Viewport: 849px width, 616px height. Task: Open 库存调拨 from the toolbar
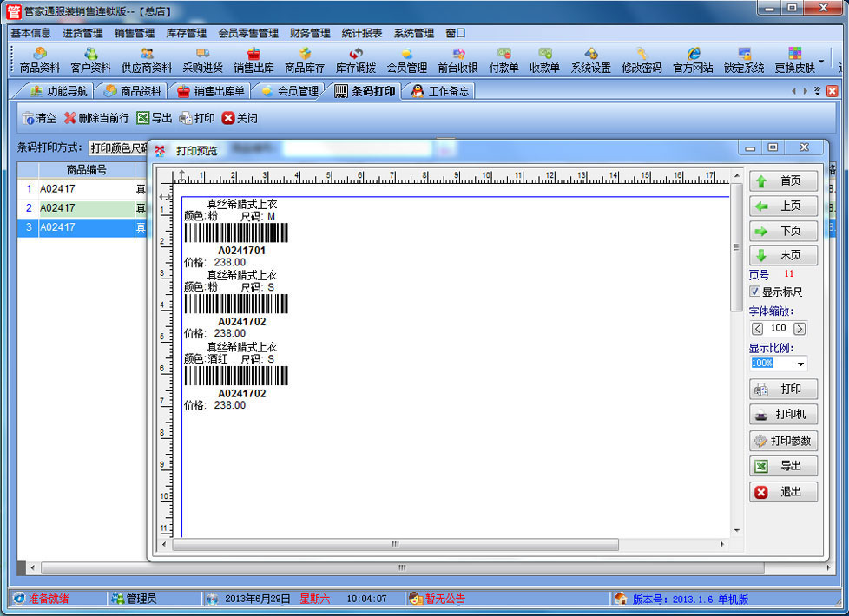(356, 60)
